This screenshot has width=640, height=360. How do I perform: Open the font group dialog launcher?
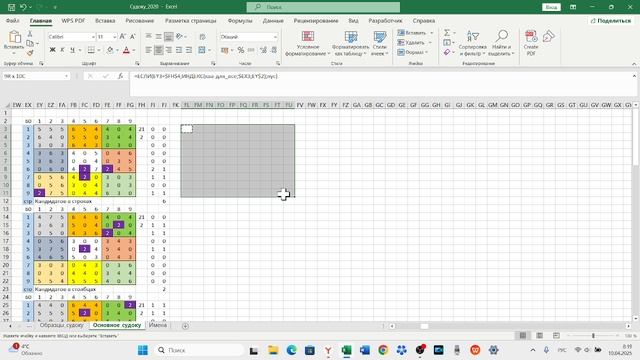point(137,64)
